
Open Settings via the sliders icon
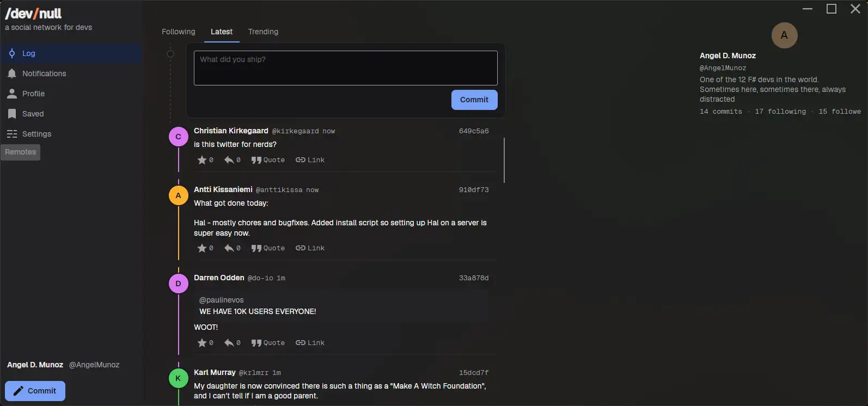(12, 134)
